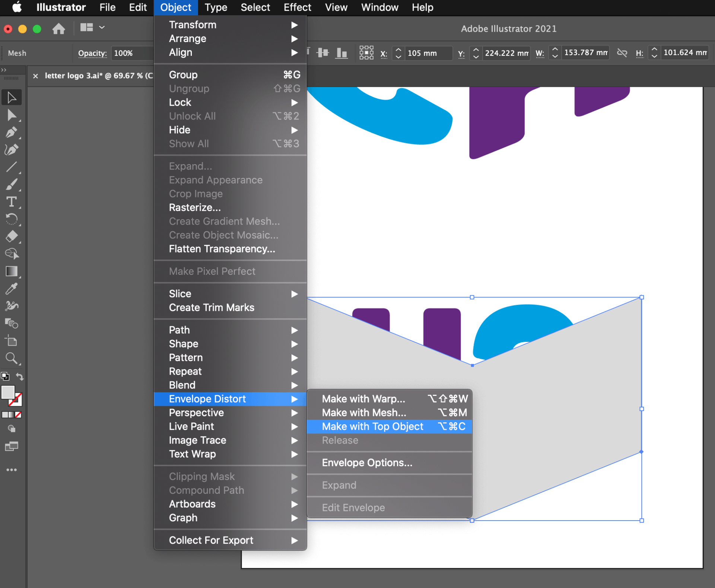Expand the Artboards submenu
The image size is (715, 588).
(x=230, y=504)
